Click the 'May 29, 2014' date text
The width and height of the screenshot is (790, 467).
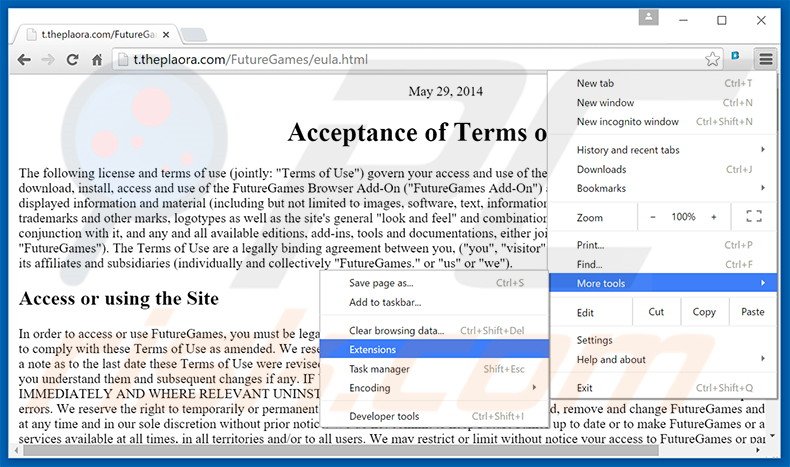tap(445, 91)
